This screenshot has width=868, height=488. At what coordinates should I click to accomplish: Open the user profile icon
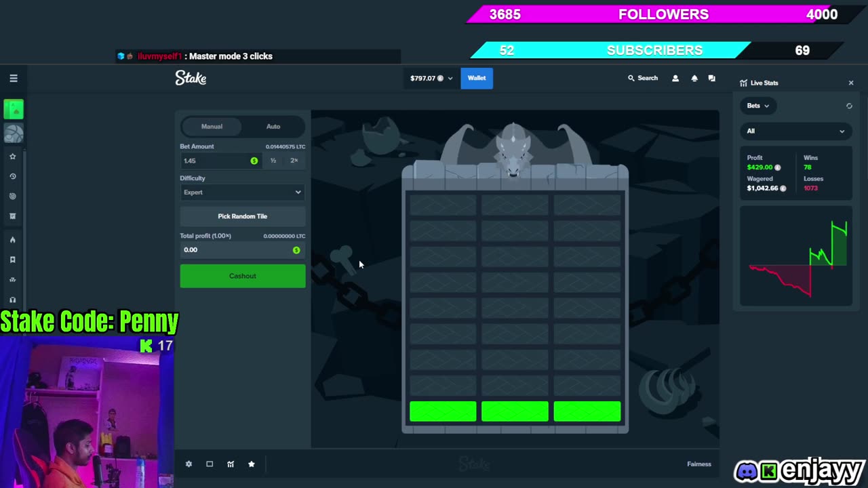pyautogui.click(x=675, y=79)
